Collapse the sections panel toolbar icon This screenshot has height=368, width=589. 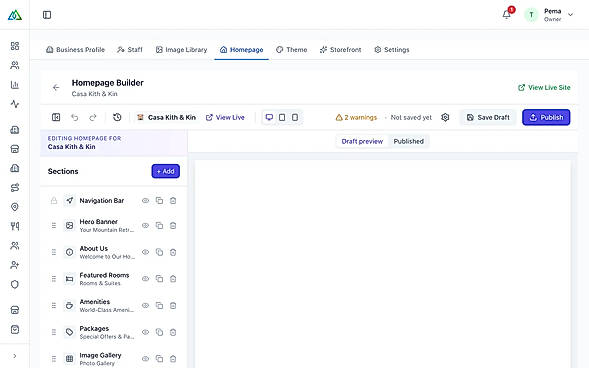coord(56,118)
